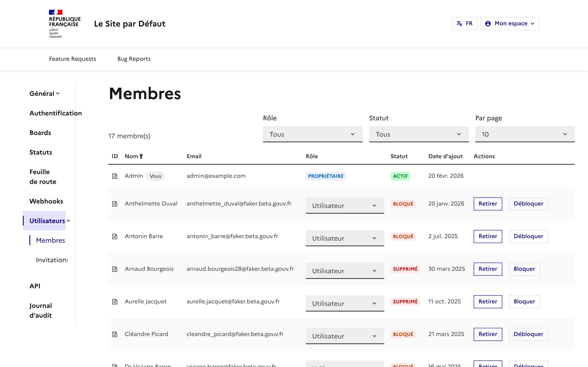Viewport: 588px width, 367px height.
Task: Select Invitations in the sidebar
Action: (x=51, y=260)
